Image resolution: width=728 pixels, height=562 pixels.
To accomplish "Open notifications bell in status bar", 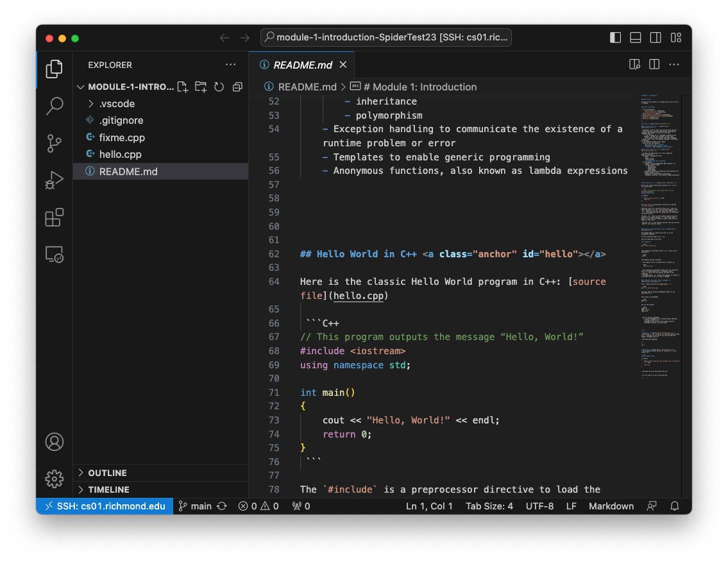I will (x=675, y=506).
